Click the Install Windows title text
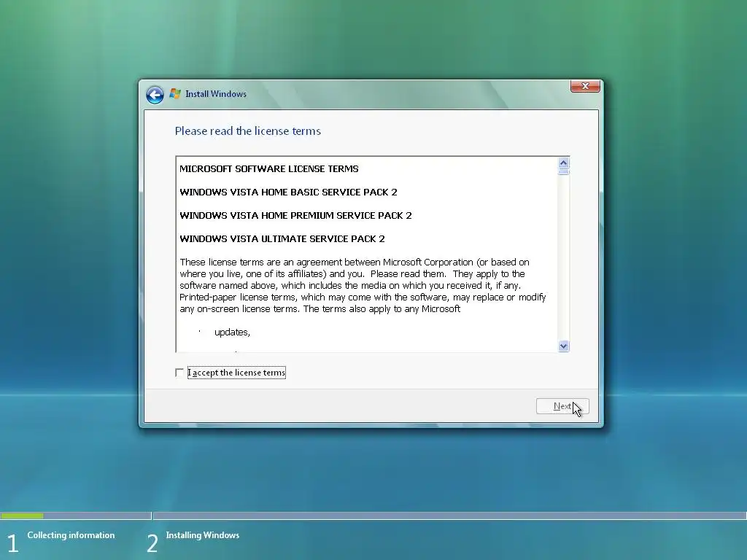Viewport: 747px width, 560px height. tap(216, 94)
